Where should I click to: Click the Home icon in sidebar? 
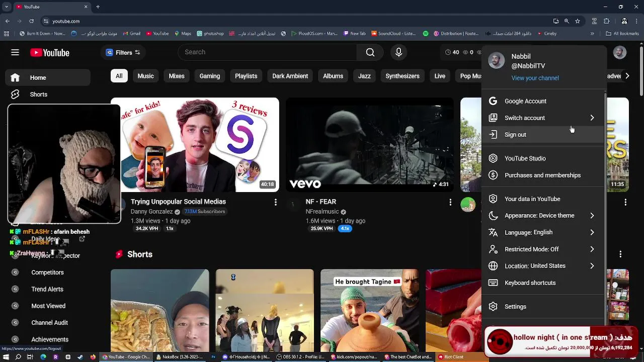(x=15, y=77)
